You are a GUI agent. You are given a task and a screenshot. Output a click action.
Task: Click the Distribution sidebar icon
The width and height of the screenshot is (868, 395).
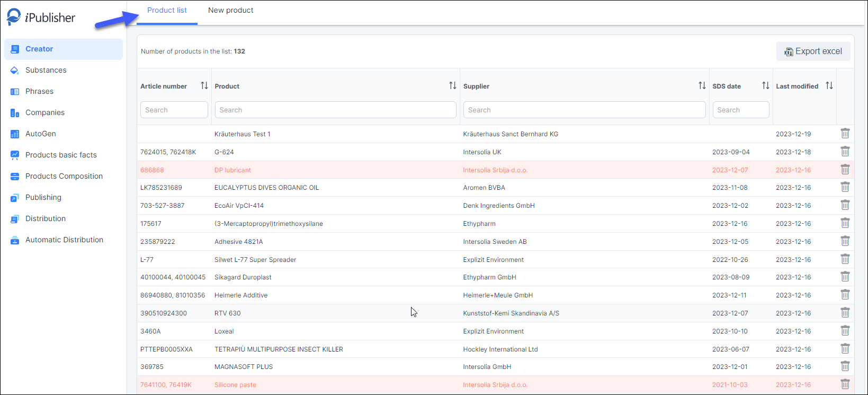point(15,218)
